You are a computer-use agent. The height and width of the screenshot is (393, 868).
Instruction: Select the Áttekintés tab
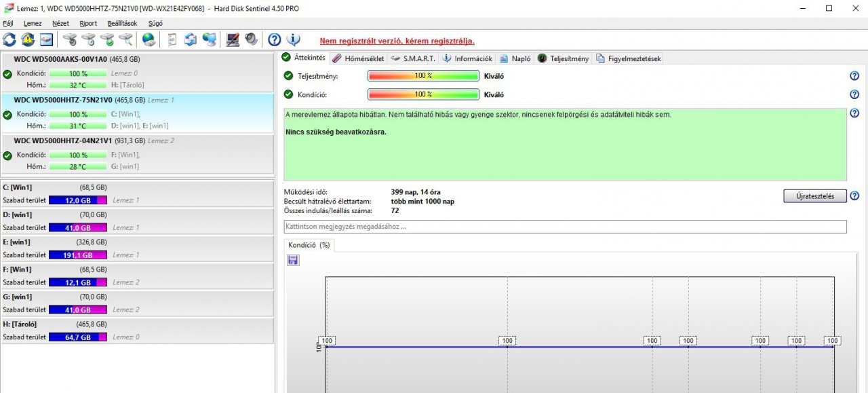pyautogui.click(x=304, y=58)
